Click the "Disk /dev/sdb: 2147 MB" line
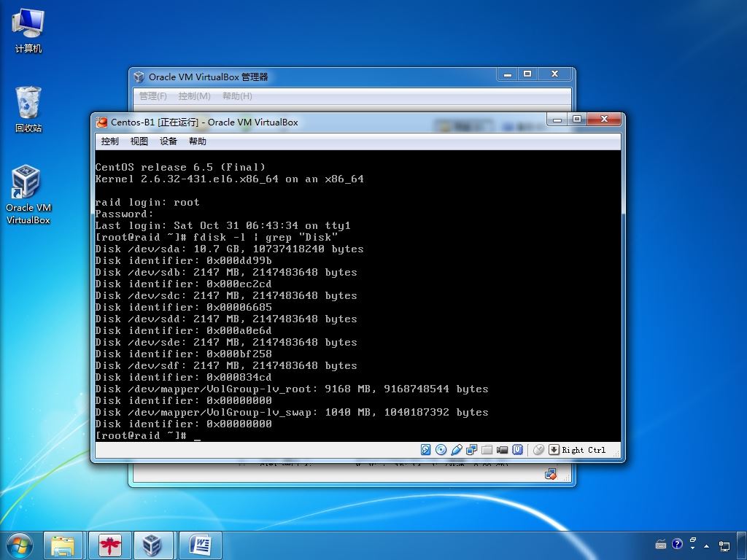This screenshot has height=560, width=747. tap(226, 273)
